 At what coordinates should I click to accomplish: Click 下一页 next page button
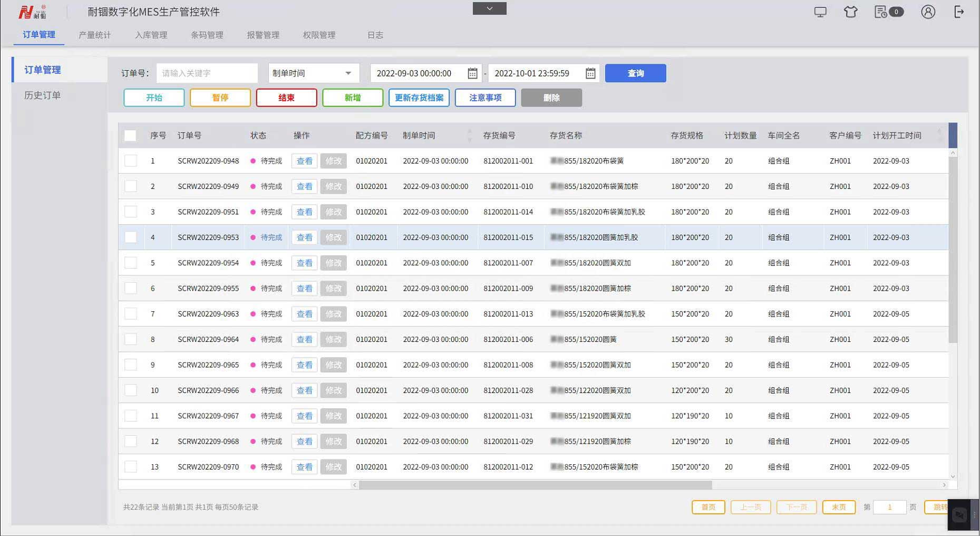[796, 507]
